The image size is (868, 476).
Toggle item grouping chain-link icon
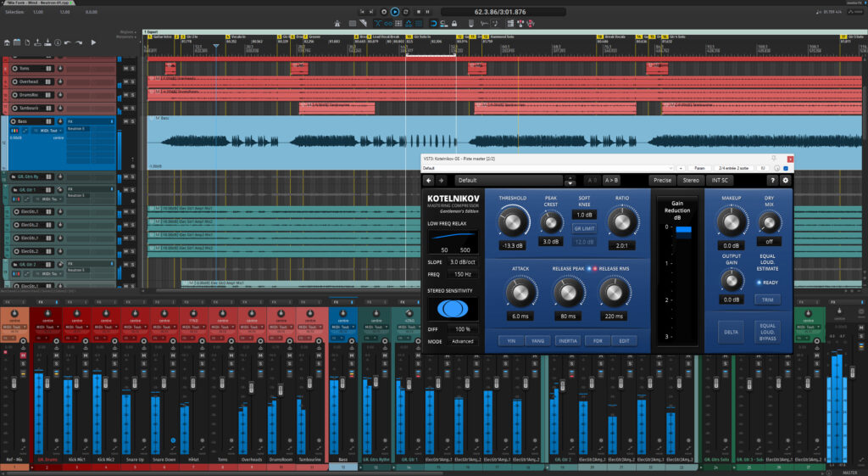388,23
